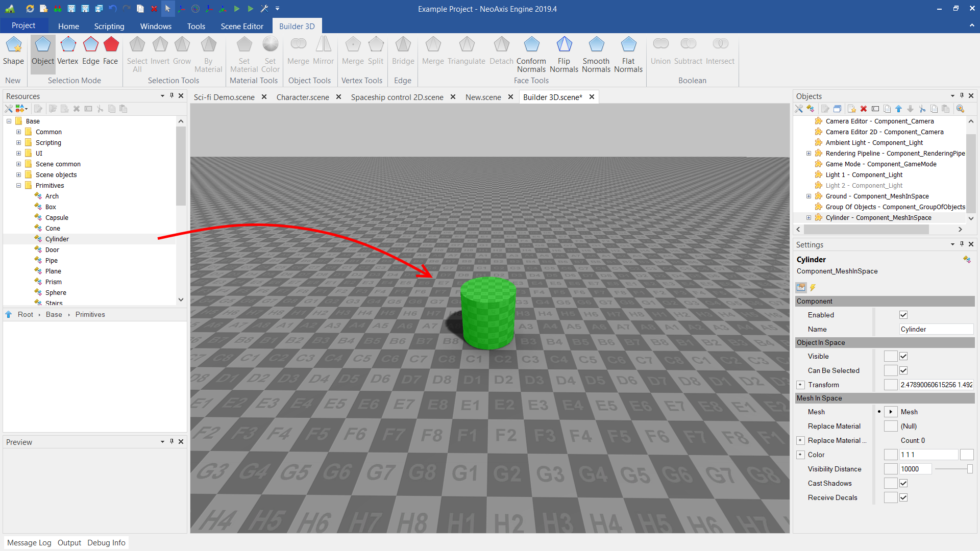
Task: Switch to Sci-fi Demo.scene tab
Action: 224,97
